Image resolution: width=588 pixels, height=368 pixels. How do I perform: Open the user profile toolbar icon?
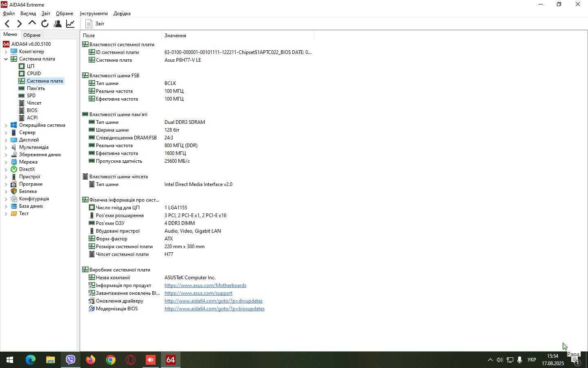58,24
